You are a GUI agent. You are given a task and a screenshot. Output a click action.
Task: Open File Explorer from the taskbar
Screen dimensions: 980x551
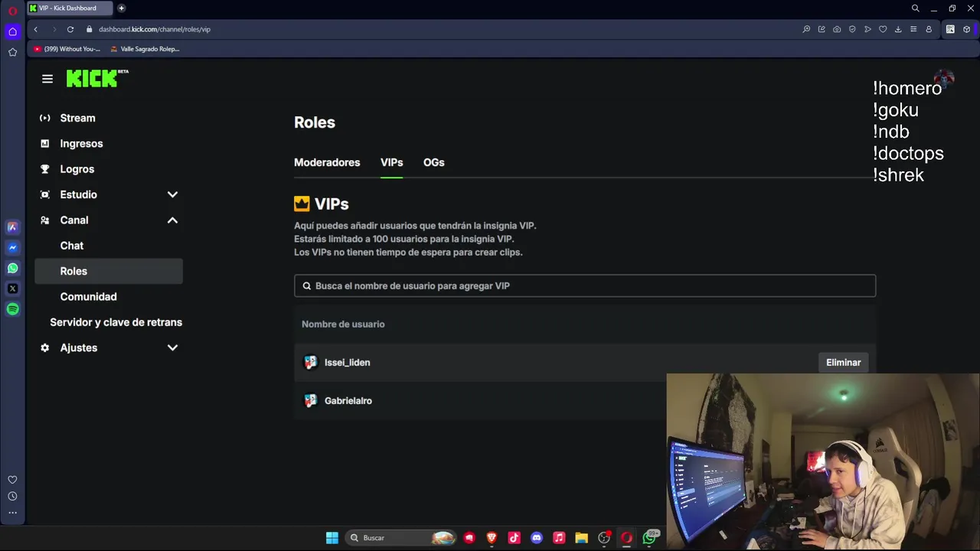point(581,538)
